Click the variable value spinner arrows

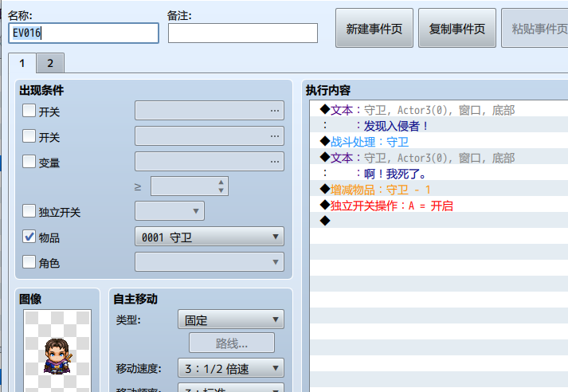point(221,186)
